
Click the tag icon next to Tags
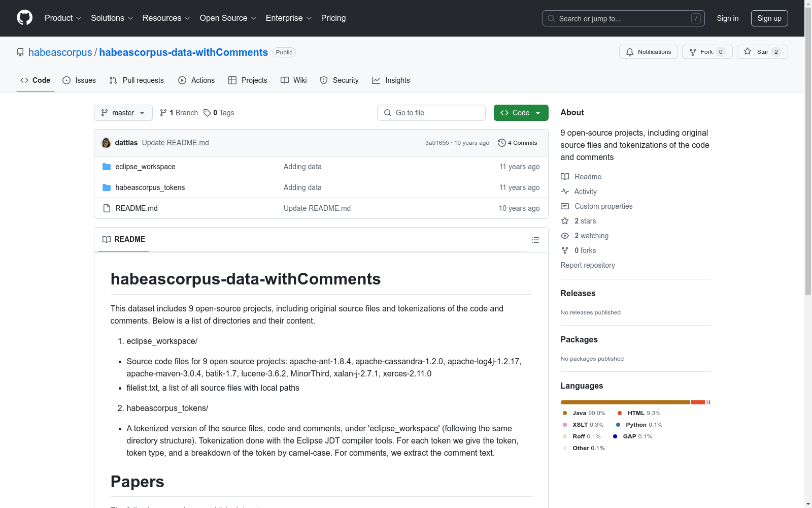tap(207, 113)
